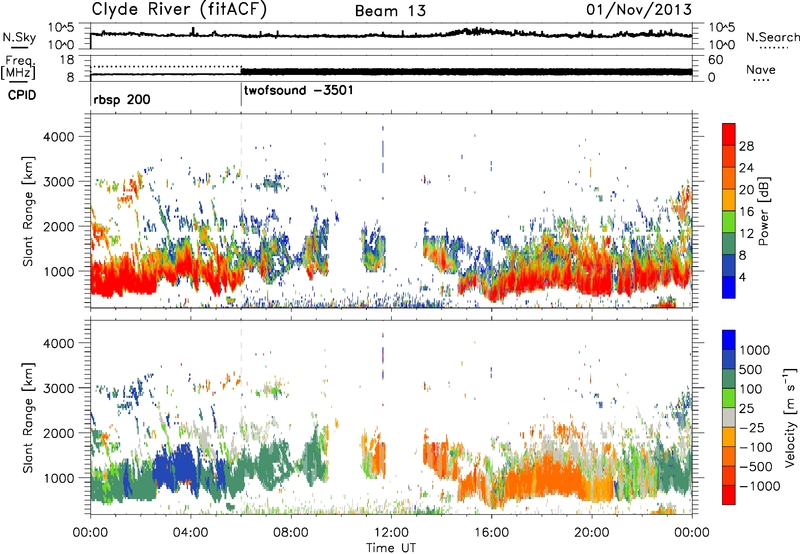Select the '2000' tick on the power panel
800x554 pixels.
coord(58,226)
